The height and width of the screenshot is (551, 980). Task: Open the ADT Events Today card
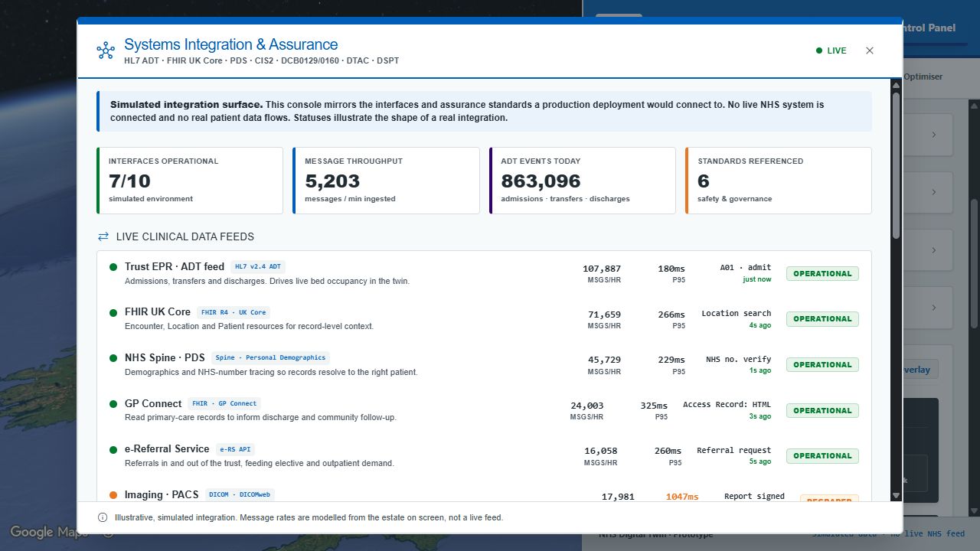[582, 181]
